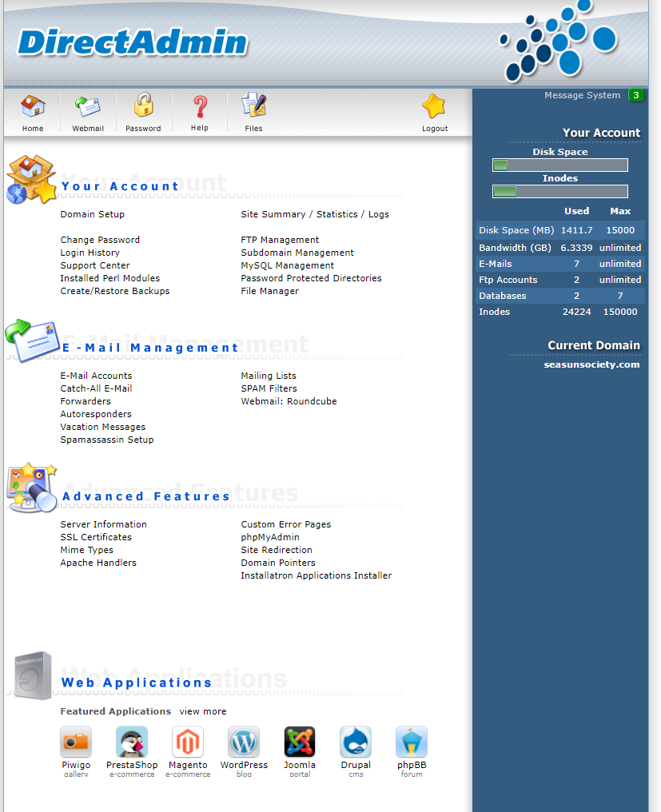
Task: Launch the WordPress application icon
Action: (x=244, y=742)
